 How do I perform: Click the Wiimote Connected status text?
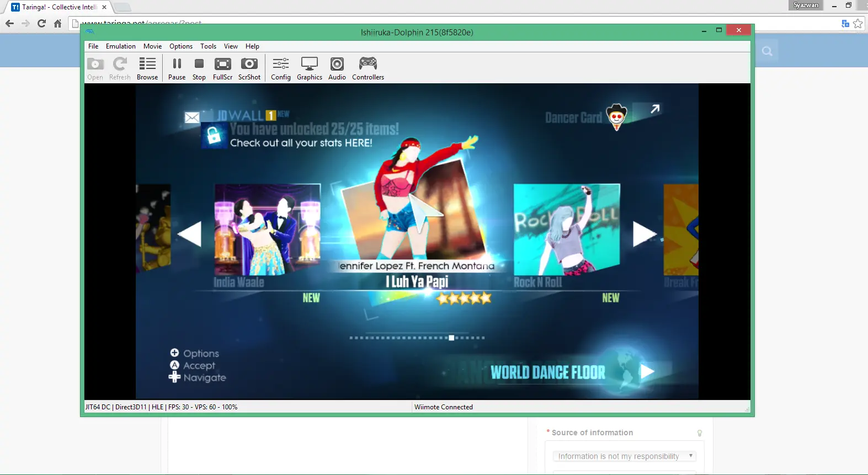tap(444, 407)
